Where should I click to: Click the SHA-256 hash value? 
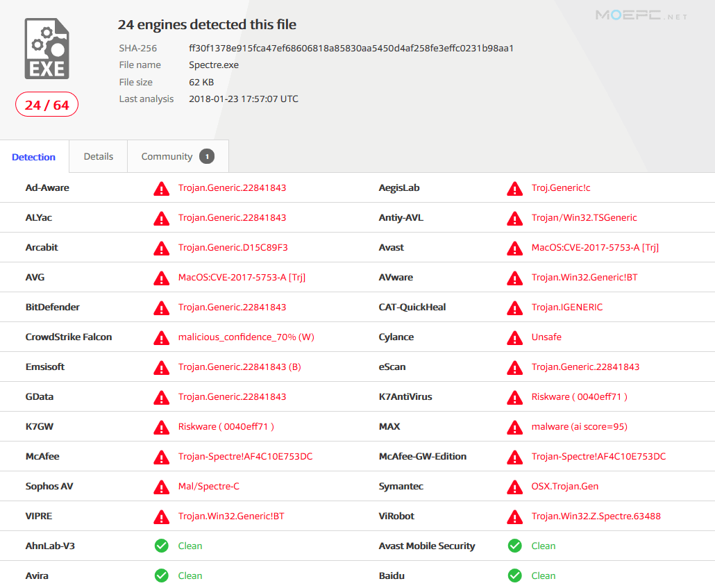(351, 49)
